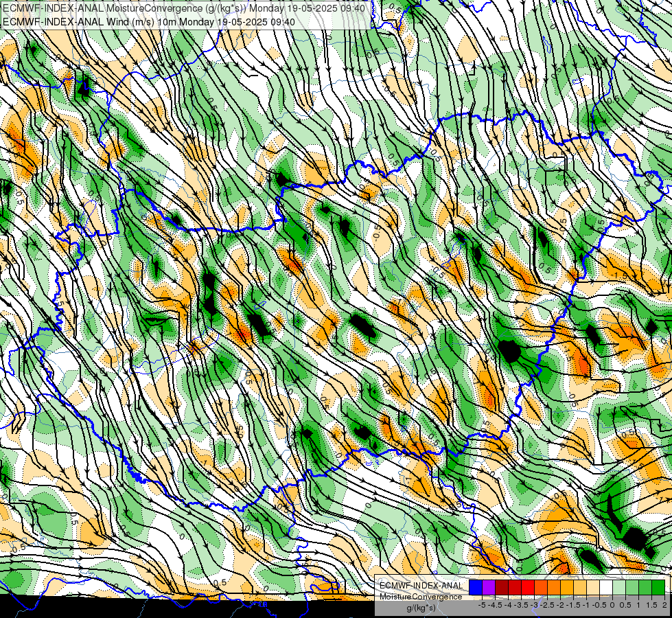The width and height of the screenshot is (672, 618).
Task: Click 'ECMWF-INDEX-ANAL' text in the legend box
Action: tap(421, 586)
